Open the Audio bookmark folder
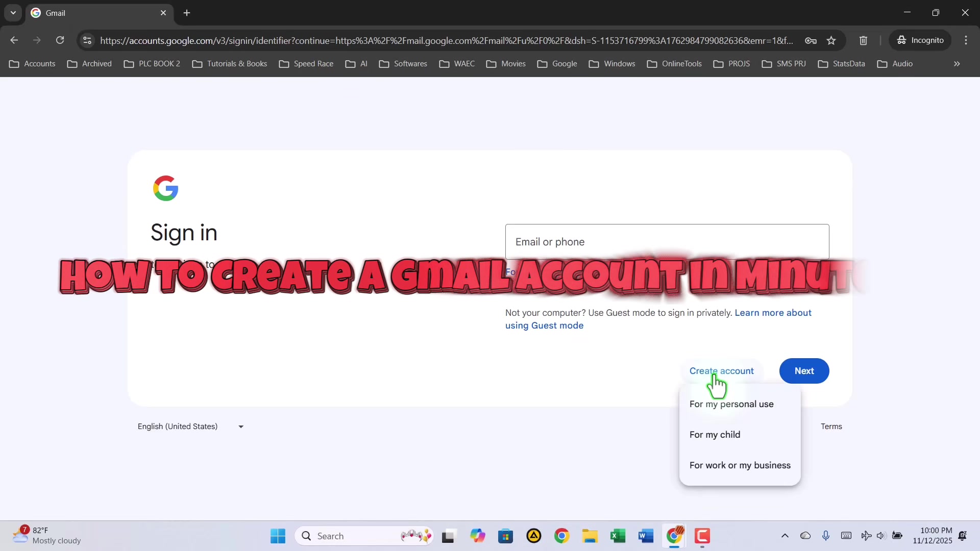 [895, 64]
